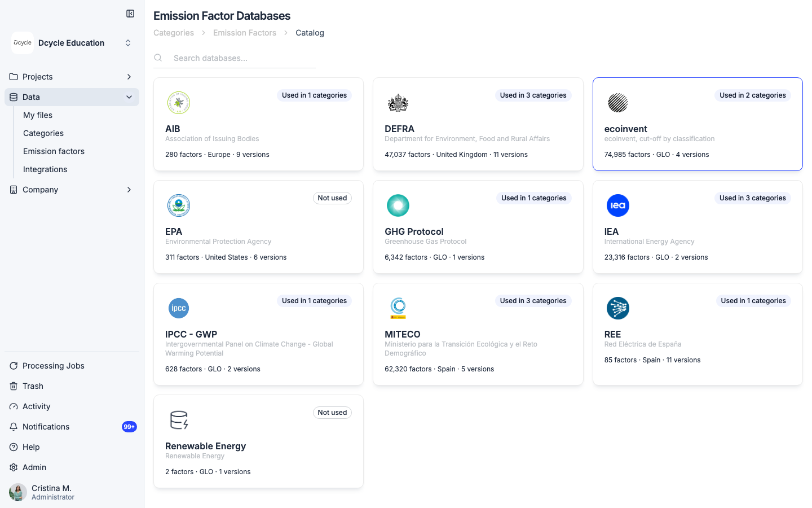Image resolution: width=812 pixels, height=508 pixels.
Task: Click '2 factors · GLO · 1 versions' text
Action: point(208,472)
